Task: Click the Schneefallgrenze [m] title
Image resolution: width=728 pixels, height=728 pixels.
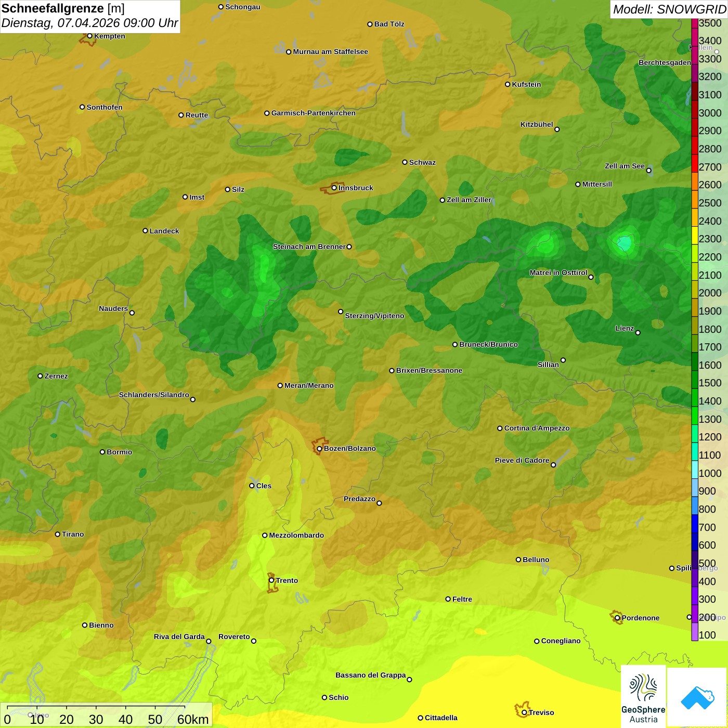Action: (x=63, y=9)
